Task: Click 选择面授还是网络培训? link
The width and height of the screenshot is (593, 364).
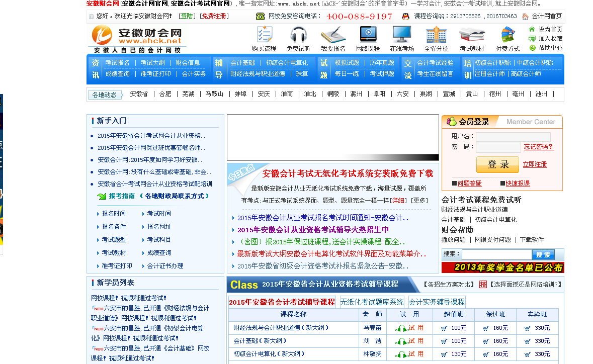Action: pos(526,284)
